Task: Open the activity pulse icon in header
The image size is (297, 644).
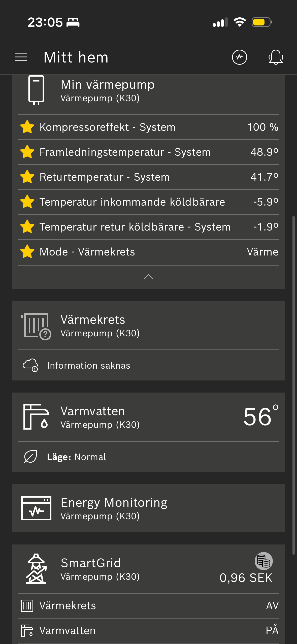Action: pos(239,57)
